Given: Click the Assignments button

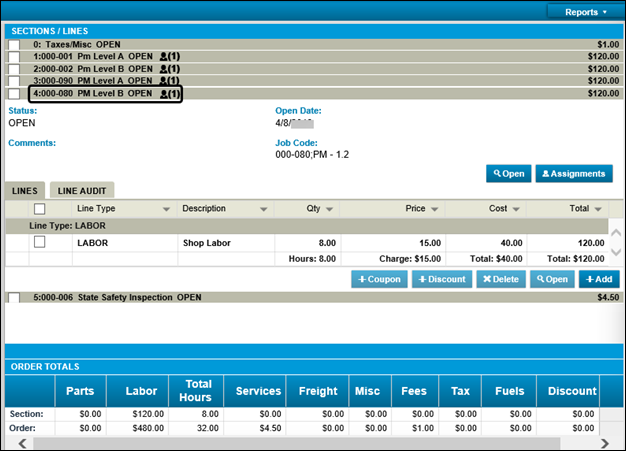Looking at the screenshot, I should pos(573,174).
